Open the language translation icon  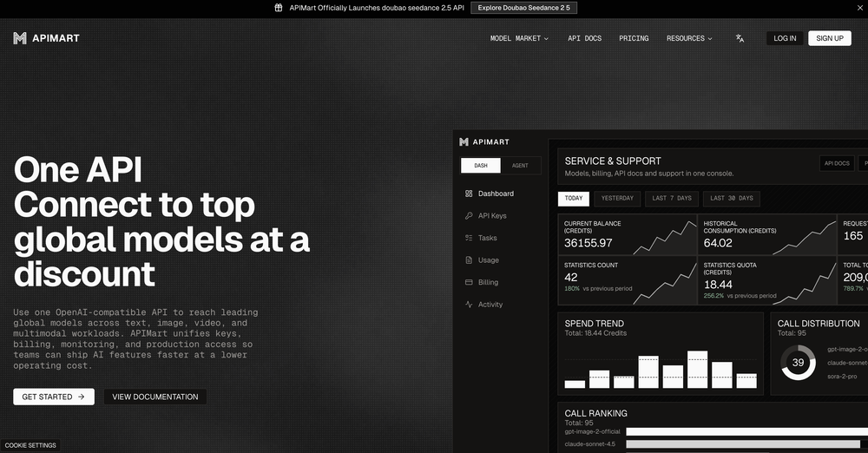(x=740, y=38)
